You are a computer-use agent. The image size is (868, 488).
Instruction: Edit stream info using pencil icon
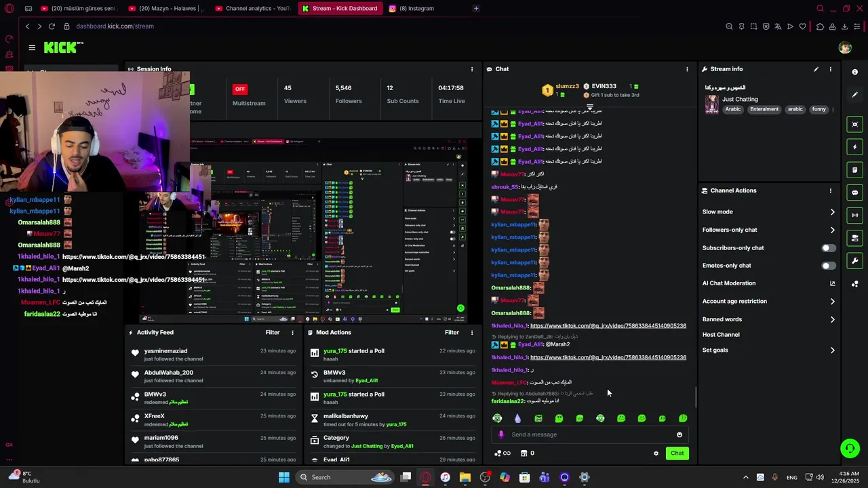click(x=816, y=69)
